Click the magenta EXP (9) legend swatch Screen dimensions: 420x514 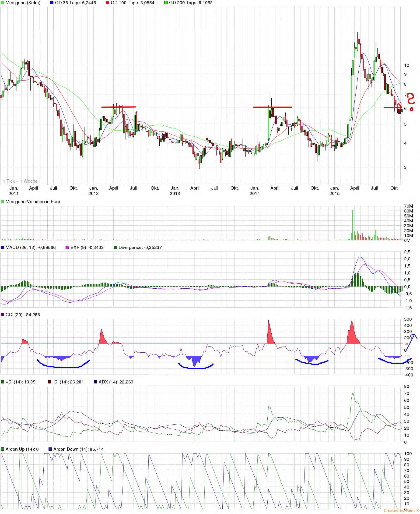click(x=67, y=248)
